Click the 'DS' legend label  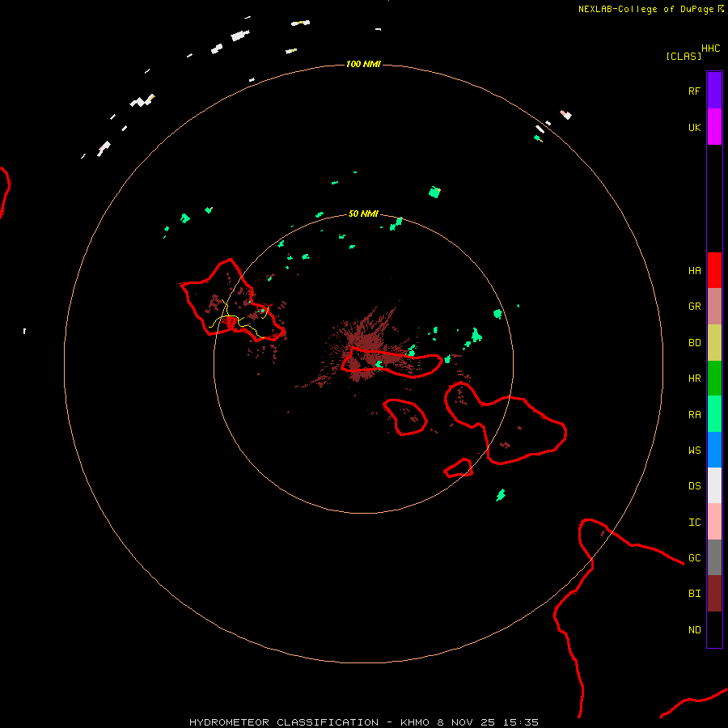click(694, 486)
